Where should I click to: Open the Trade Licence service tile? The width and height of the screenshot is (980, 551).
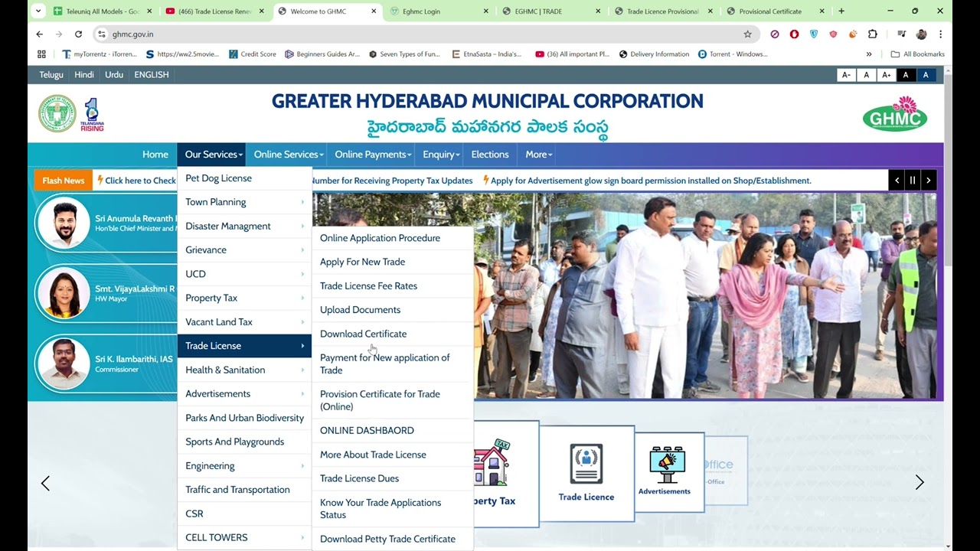586,473
